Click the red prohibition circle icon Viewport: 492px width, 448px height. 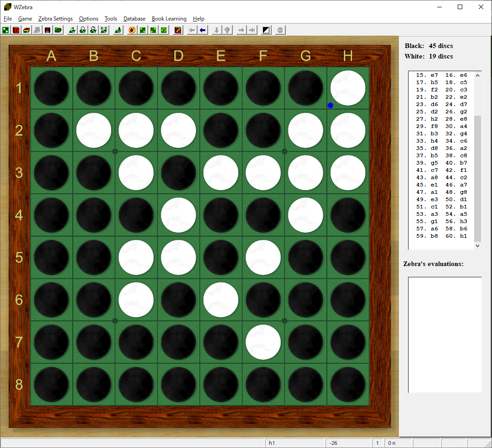(x=132, y=30)
